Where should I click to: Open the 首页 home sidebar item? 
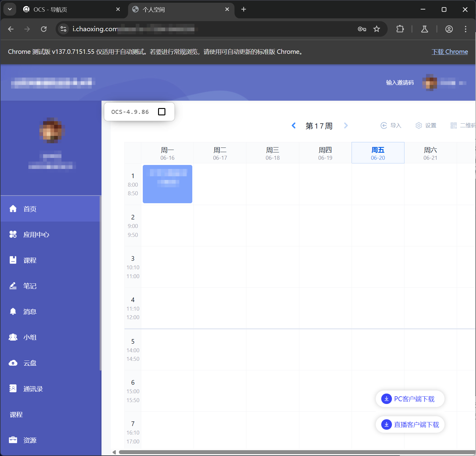click(50, 209)
